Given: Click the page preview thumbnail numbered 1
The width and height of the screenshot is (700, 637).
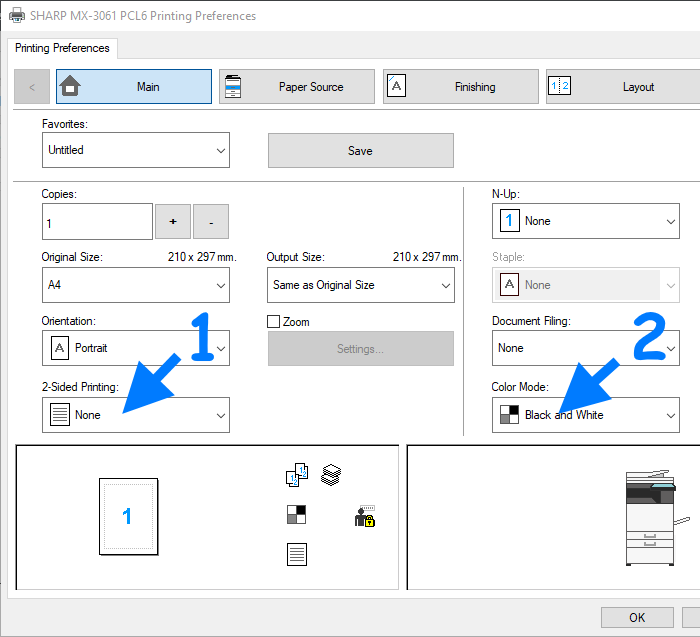Looking at the screenshot, I should [129, 516].
